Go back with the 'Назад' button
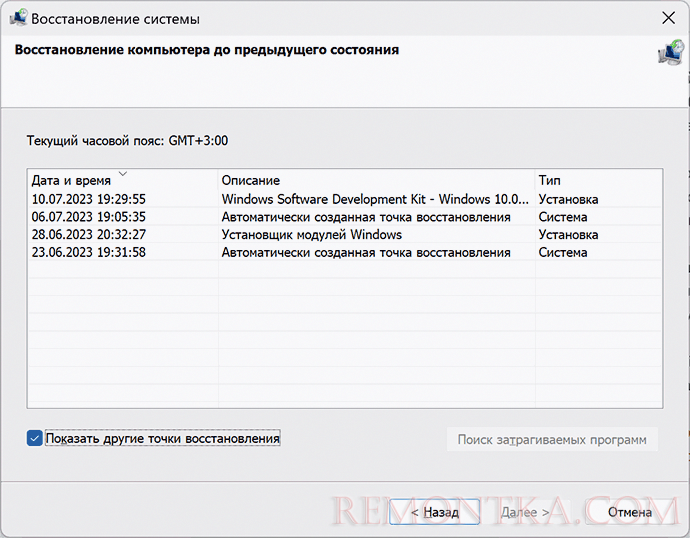The image size is (690, 538). (434, 512)
